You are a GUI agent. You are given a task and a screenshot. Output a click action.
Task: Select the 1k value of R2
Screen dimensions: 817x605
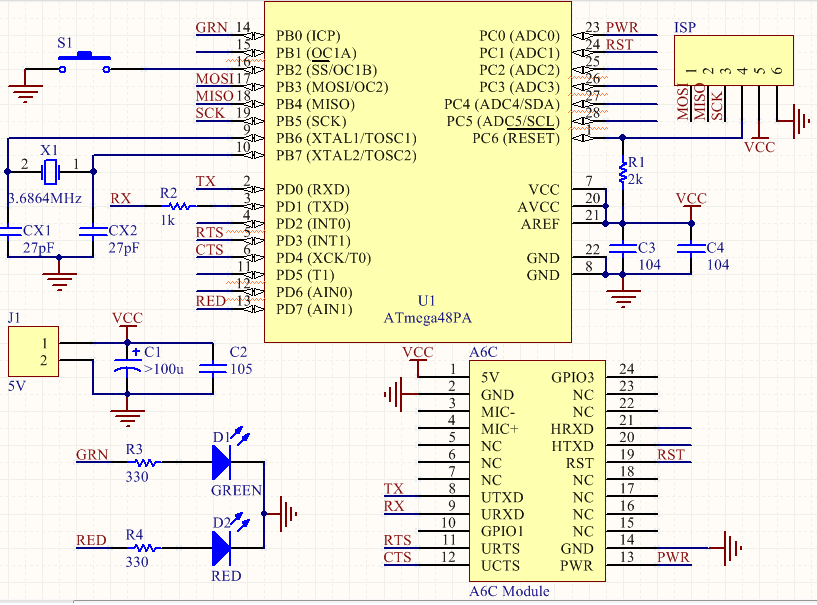click(x=168, y=220)
